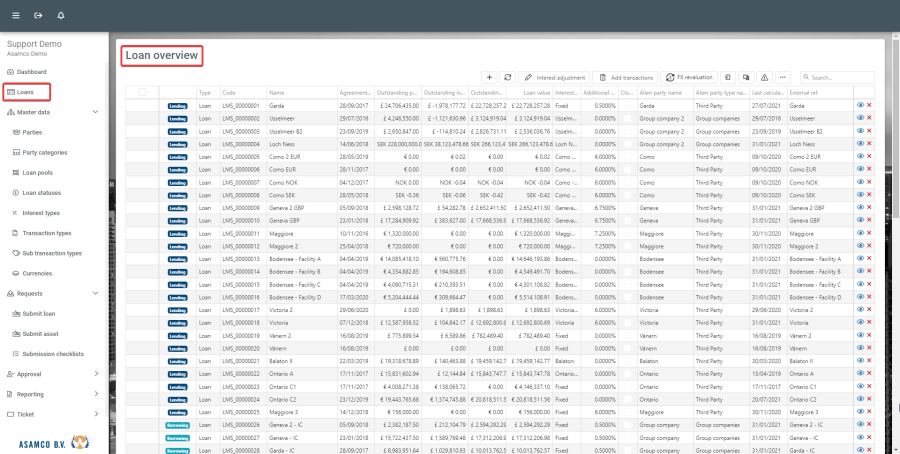This screenshot has width=900, height=454.
Task: View the Loch Ness loan via eye icon
Action: coord(860,144)
